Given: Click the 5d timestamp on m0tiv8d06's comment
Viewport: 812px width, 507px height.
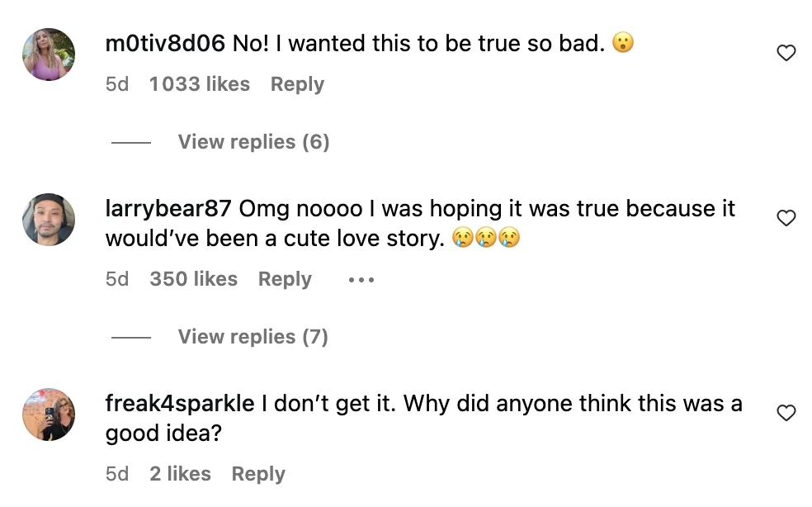Looking at the screenshot, I should click(117, 84).
